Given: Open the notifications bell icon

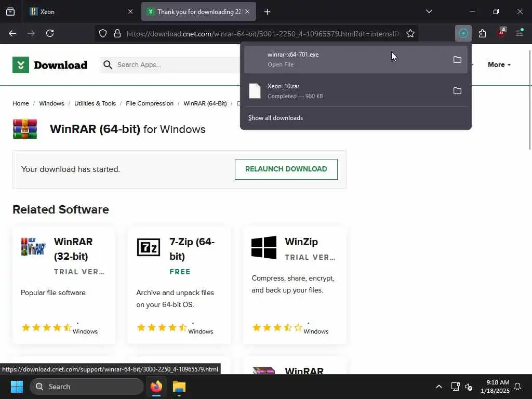Looking at the screenshot, I should coord(518,387).
